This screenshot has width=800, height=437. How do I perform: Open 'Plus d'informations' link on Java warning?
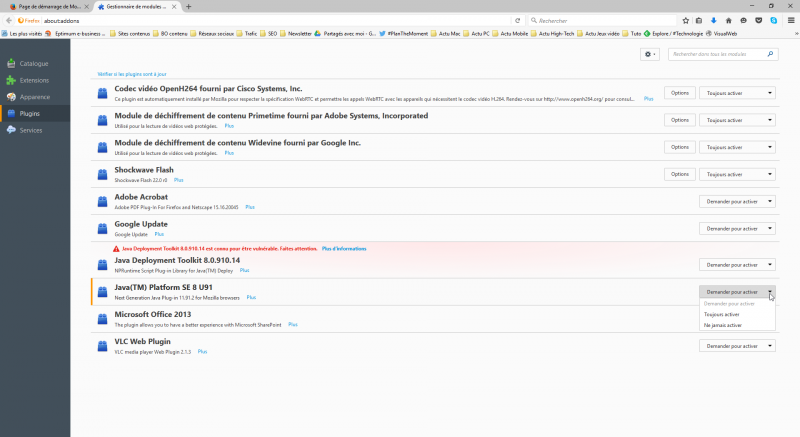click(344, 249)
